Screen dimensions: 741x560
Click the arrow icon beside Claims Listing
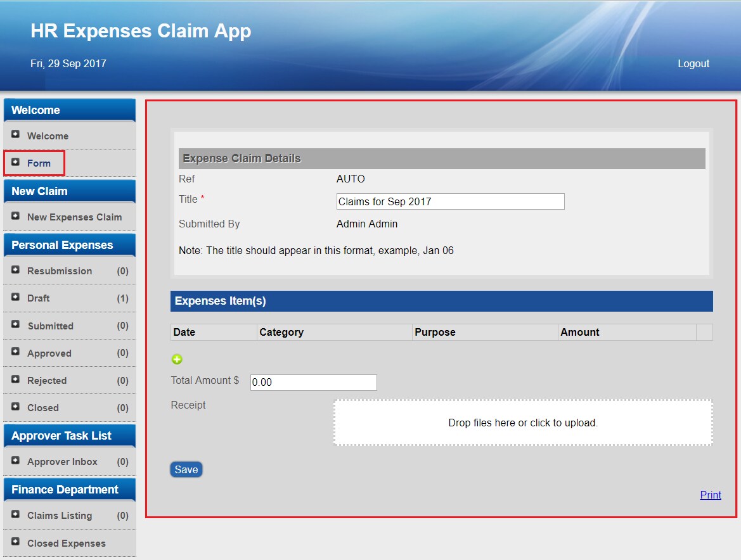pos(16,514)
